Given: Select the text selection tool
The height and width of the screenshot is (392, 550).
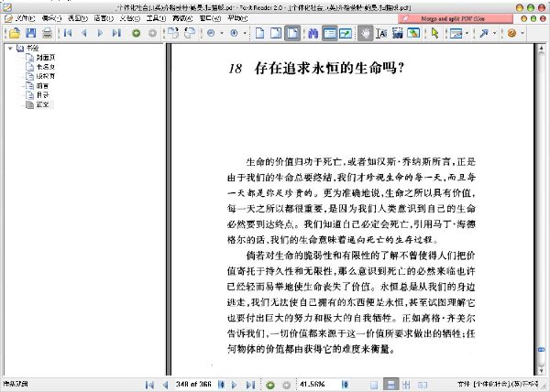Looking at the screenshot, I should (381, 33).
